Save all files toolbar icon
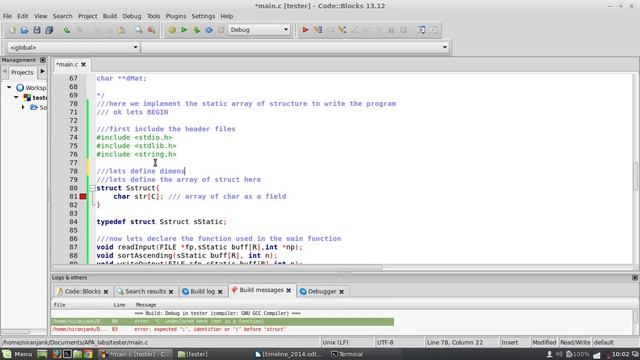640x360 pixels. click(49, 30)
